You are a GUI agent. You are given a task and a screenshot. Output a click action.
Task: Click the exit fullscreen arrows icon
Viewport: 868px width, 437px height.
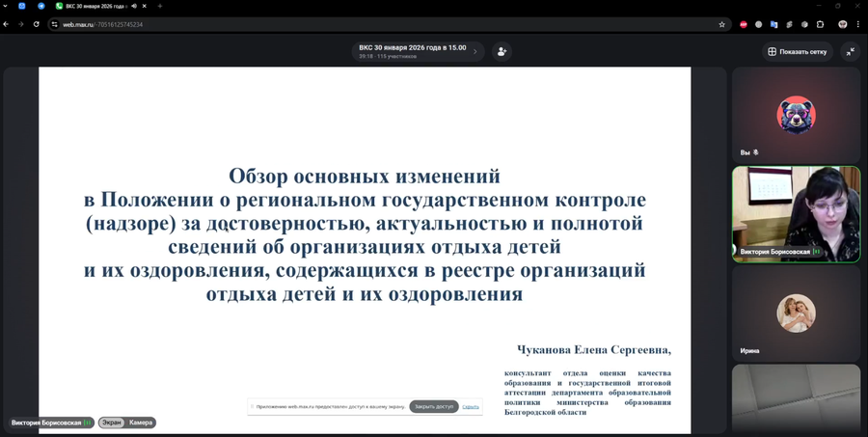(x=850, y=51)
